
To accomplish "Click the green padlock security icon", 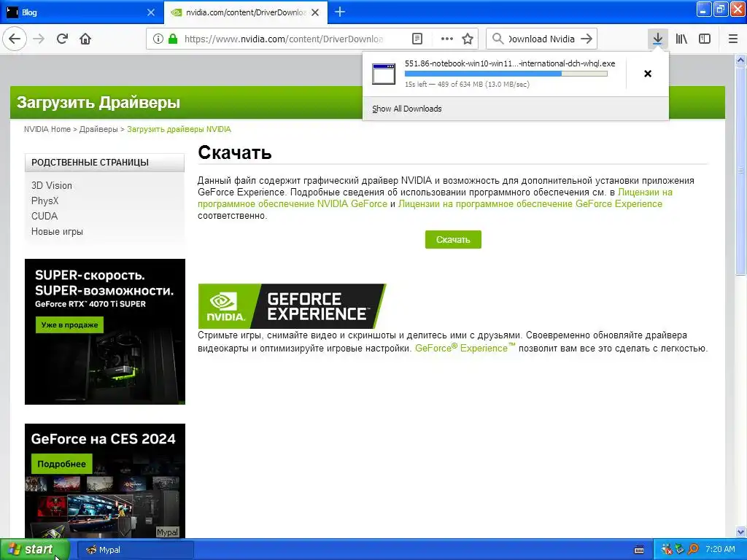I will pos(173,39).
